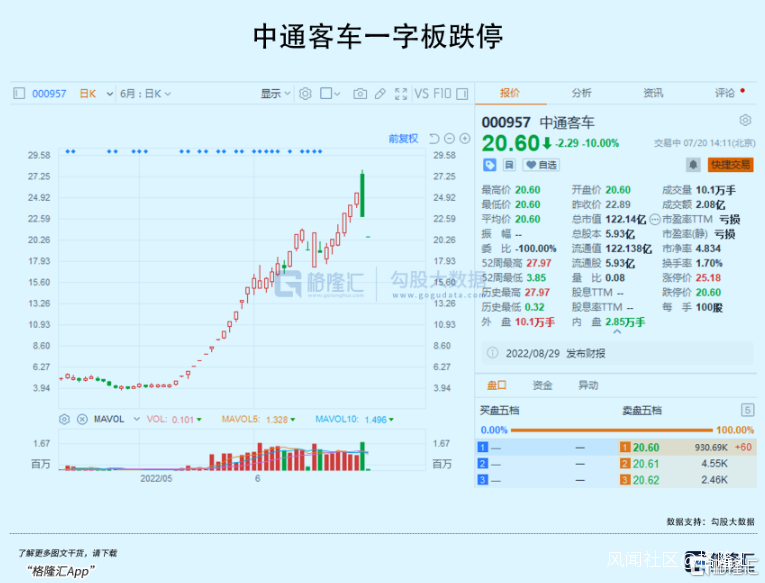This screenshot has height=583, width=765.
Task: Open the 显示 display dropdown
Action: [x=275, y=93]
